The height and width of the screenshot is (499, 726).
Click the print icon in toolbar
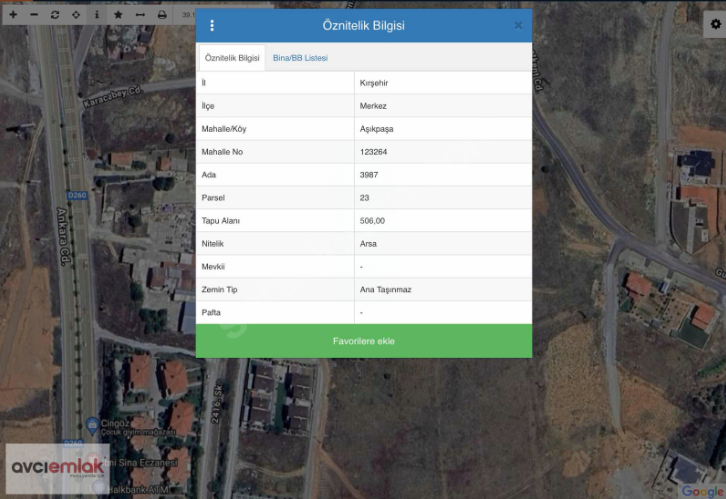[162, 15]
